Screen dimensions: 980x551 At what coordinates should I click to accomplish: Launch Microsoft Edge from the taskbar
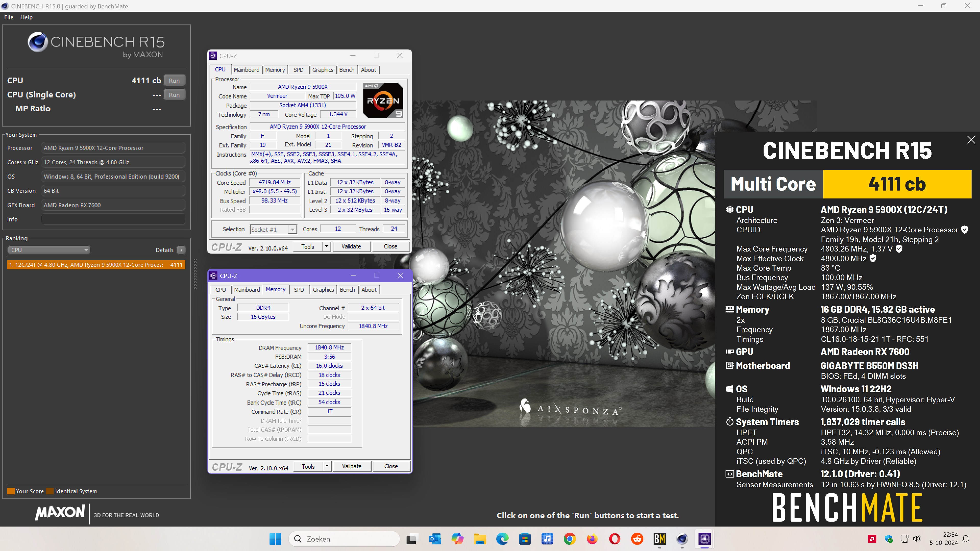502,539
